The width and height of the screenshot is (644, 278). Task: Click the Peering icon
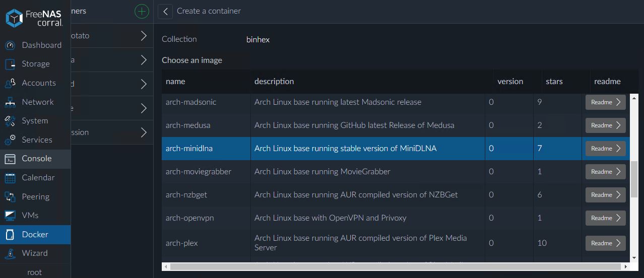[10, 196]
